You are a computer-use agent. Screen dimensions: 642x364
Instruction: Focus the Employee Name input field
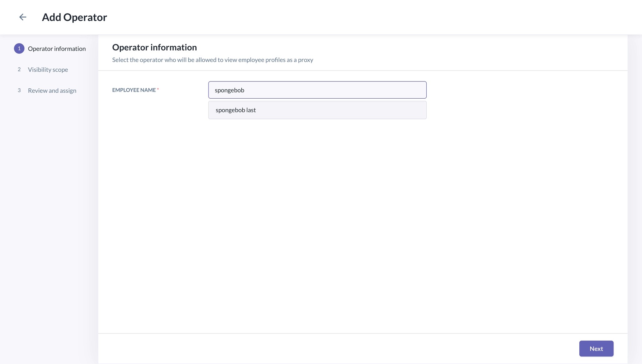click(317, 90)
